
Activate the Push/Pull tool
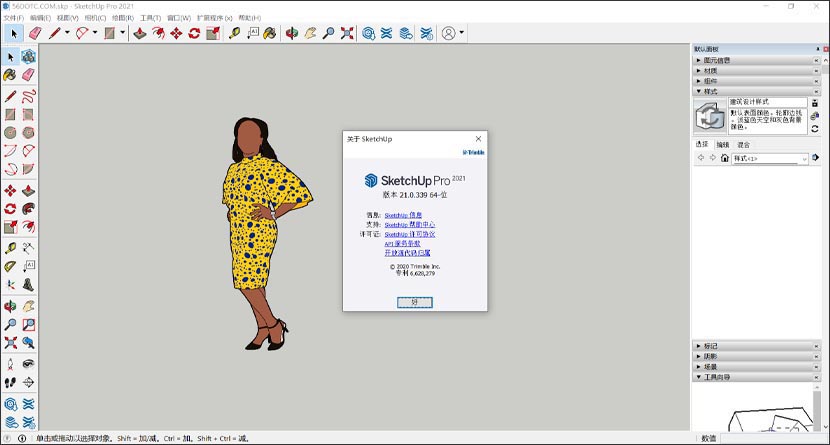[x=140, y=33]
